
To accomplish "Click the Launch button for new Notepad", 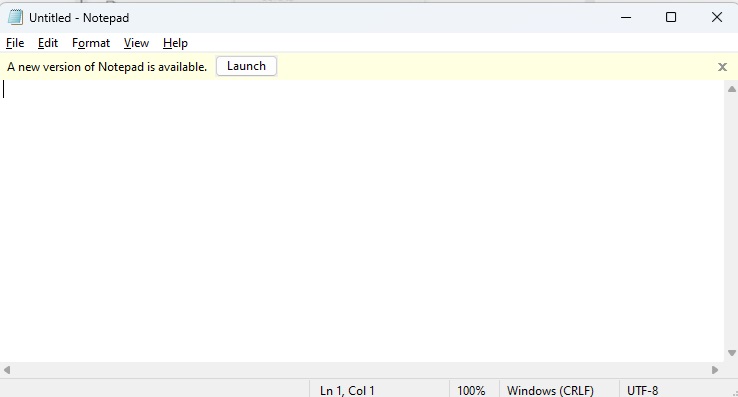I will [x=246, y=66].
